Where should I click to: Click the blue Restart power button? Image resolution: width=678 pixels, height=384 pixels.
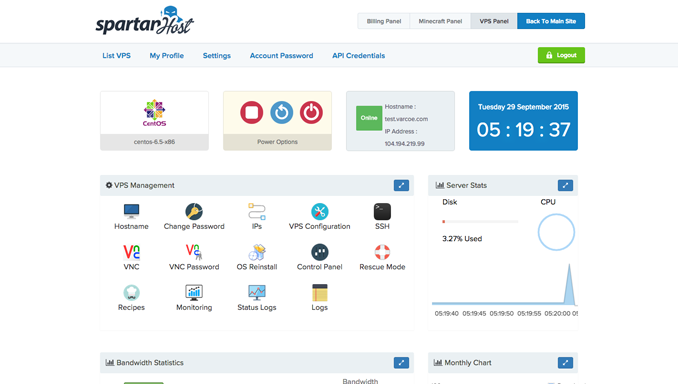(281, 112)
